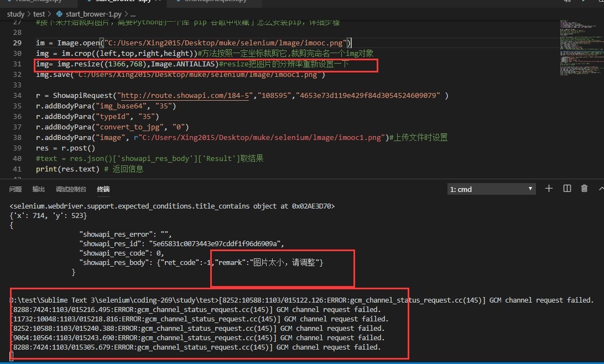Click line number 34 in gutter

click(17, 96)
